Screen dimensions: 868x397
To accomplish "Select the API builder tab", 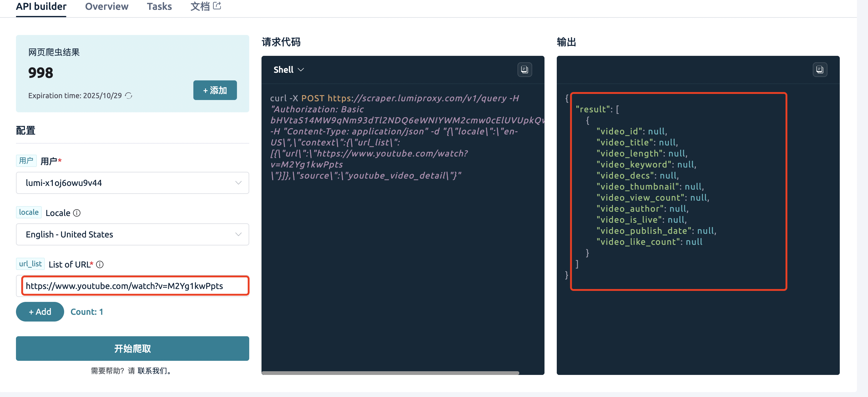I will pos(41,6).
